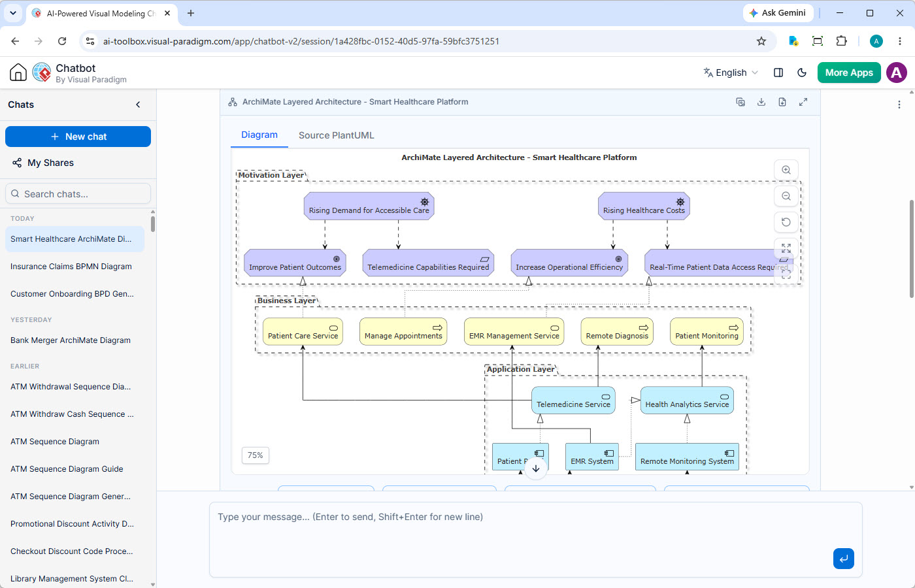The width and height of the screenshot is (915, 588).
Task: Start a New chat
Action: coord(78,137)
